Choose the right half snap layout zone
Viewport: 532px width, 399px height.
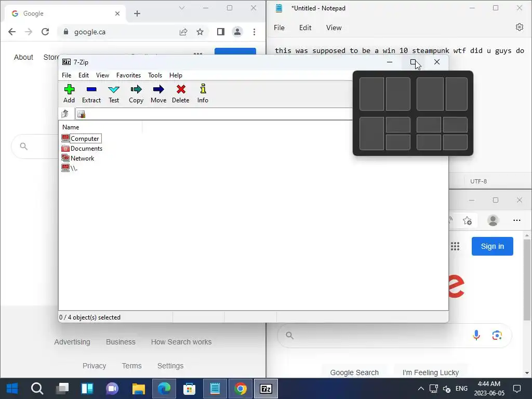click(x=398, y=94)
